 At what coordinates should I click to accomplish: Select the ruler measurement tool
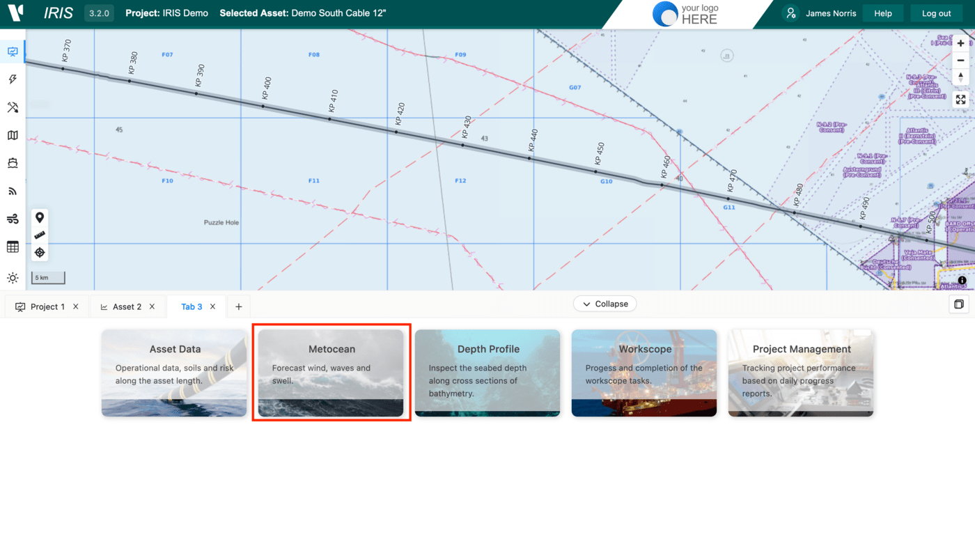(40, 235)
